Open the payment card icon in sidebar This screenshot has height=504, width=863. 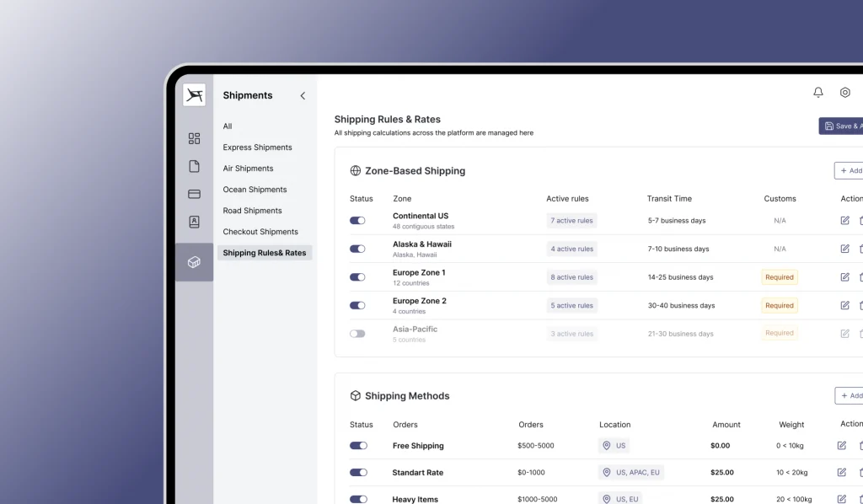[194, 194]
